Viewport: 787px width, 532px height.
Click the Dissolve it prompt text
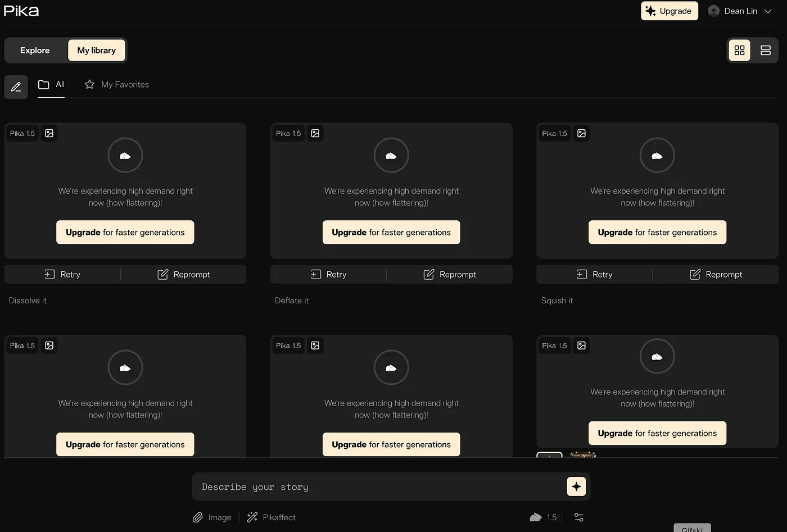click(x=28, y=301)
